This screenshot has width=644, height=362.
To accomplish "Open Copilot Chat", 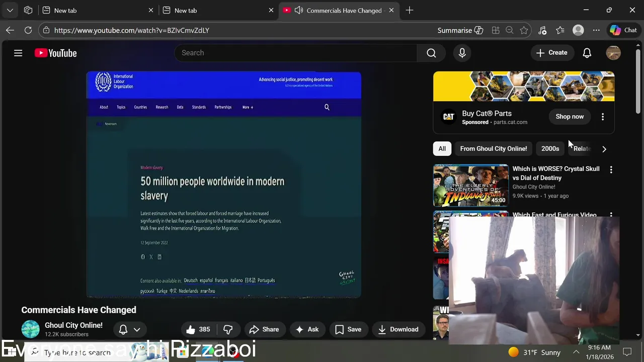I will 624,30.
